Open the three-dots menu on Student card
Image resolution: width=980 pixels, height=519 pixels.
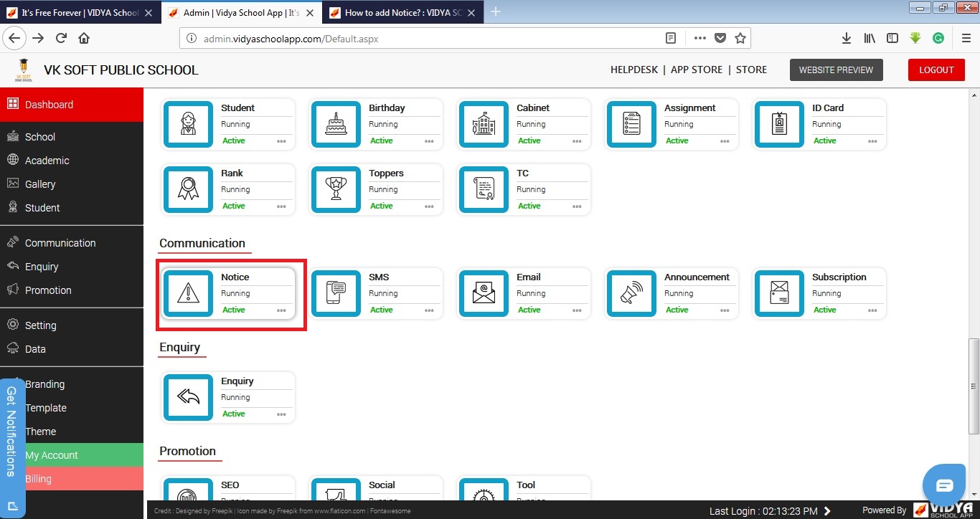pyautogui.click(x=281, y=141)
